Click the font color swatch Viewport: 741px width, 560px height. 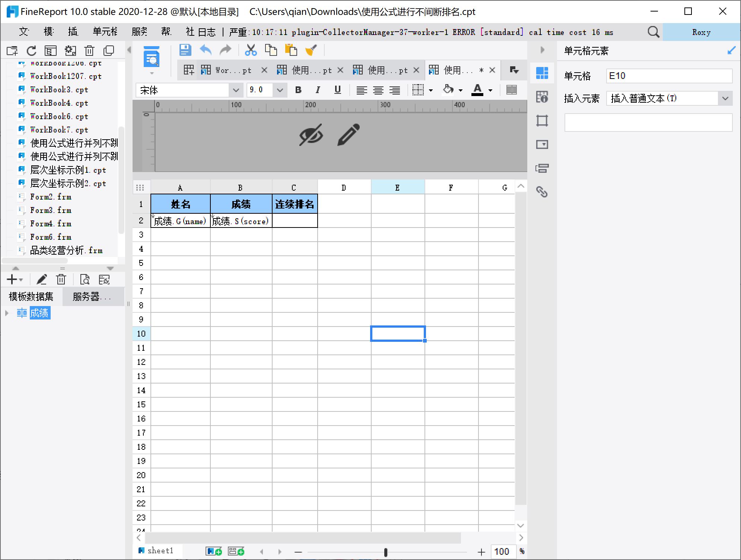point(477,90)
